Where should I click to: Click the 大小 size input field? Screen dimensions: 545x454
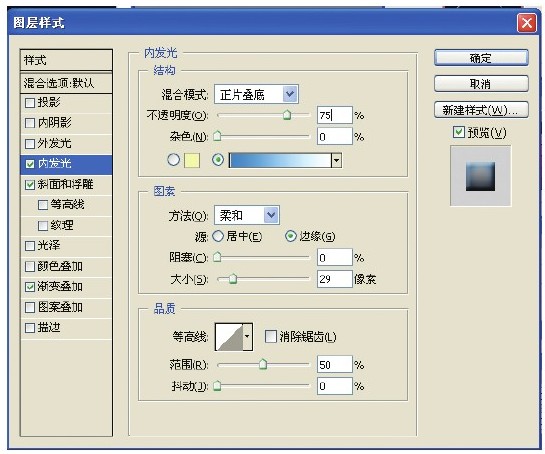[334, 279]
